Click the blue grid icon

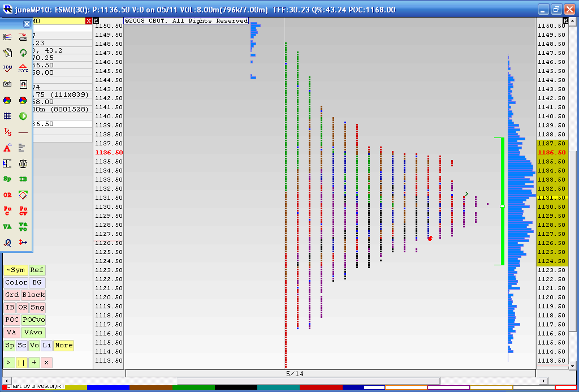(7, 116)
